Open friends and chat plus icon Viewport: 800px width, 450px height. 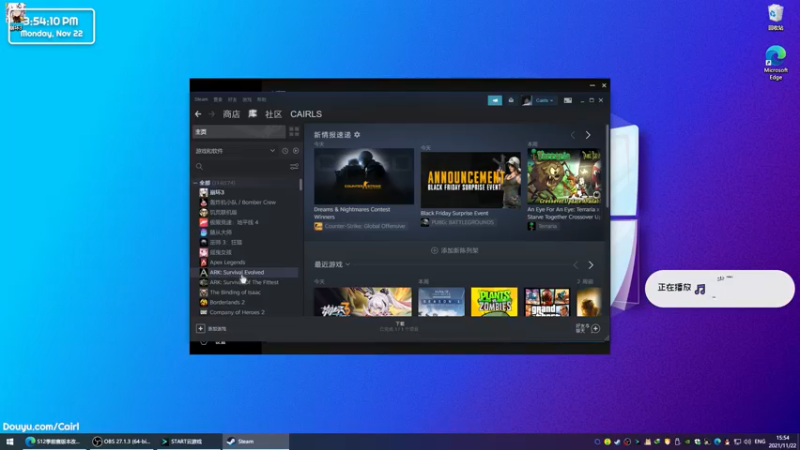(595, 329)
